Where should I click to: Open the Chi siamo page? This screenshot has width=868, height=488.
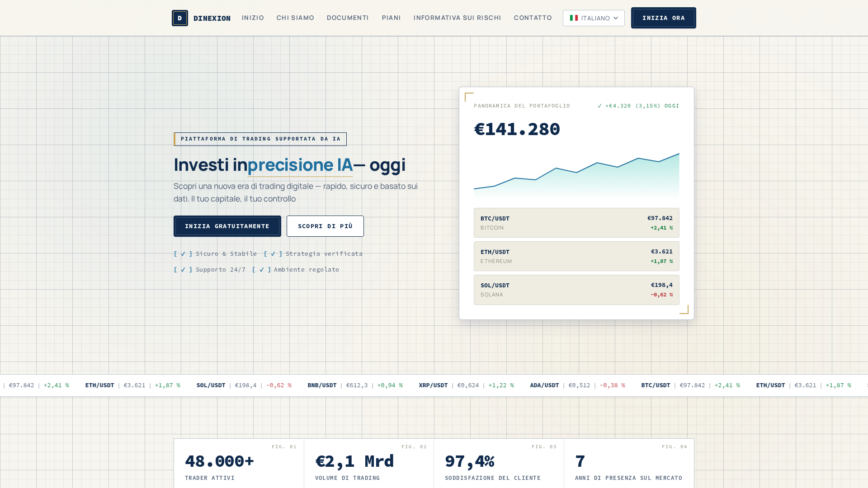tap(295, 18)
